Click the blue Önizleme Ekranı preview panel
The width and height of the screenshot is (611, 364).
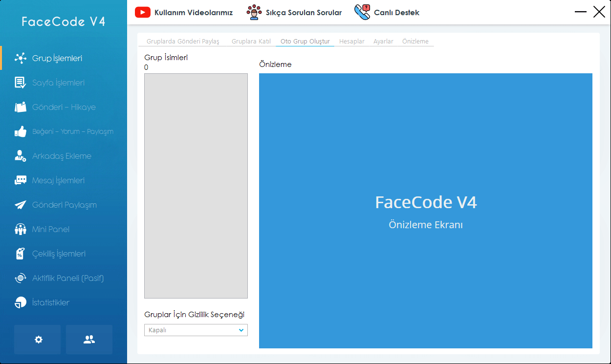[426, 211]
